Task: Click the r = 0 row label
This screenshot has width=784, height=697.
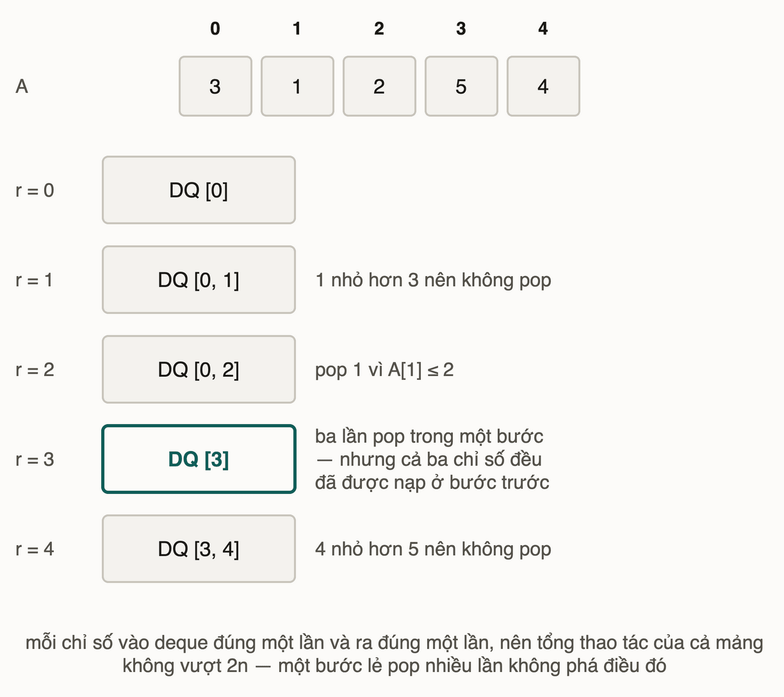Action: point(35,190)
